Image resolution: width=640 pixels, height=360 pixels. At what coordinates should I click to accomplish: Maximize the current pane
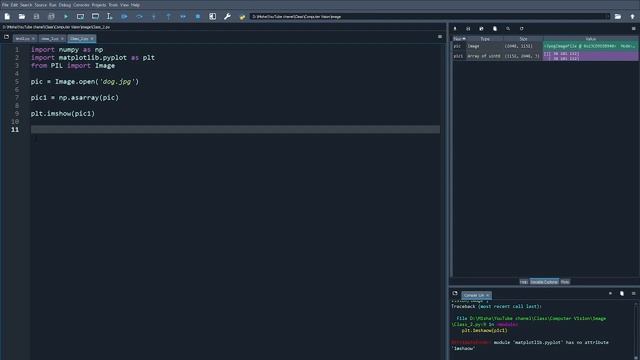213,17
